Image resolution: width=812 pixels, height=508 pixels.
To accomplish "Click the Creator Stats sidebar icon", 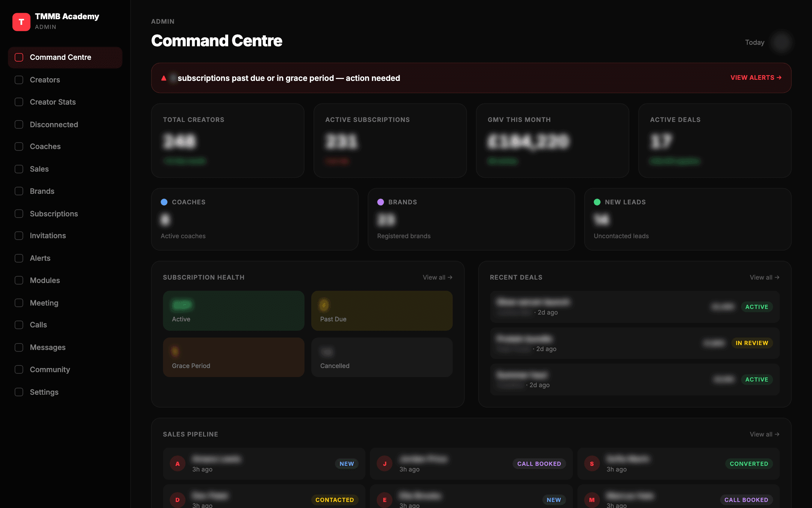I will tap(19, 102).
